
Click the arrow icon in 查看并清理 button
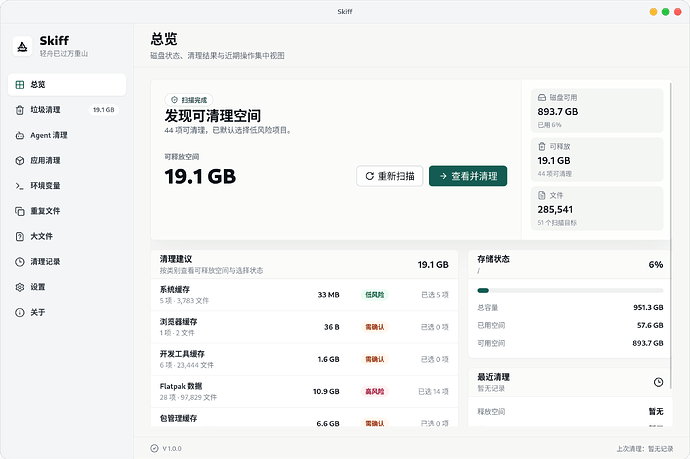(x=443, y=176)
